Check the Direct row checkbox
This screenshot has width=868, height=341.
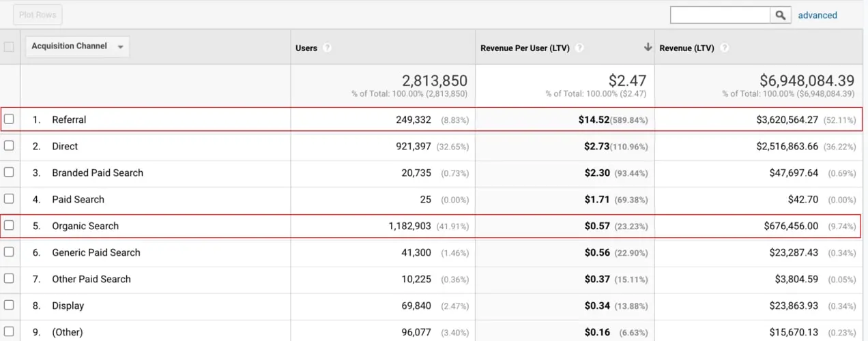pos(9,145)
